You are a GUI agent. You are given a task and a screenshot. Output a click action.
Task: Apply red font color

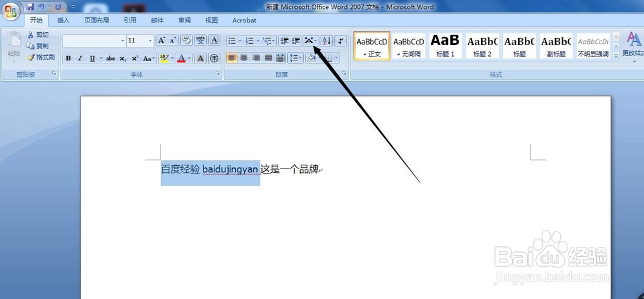(182, 59)
